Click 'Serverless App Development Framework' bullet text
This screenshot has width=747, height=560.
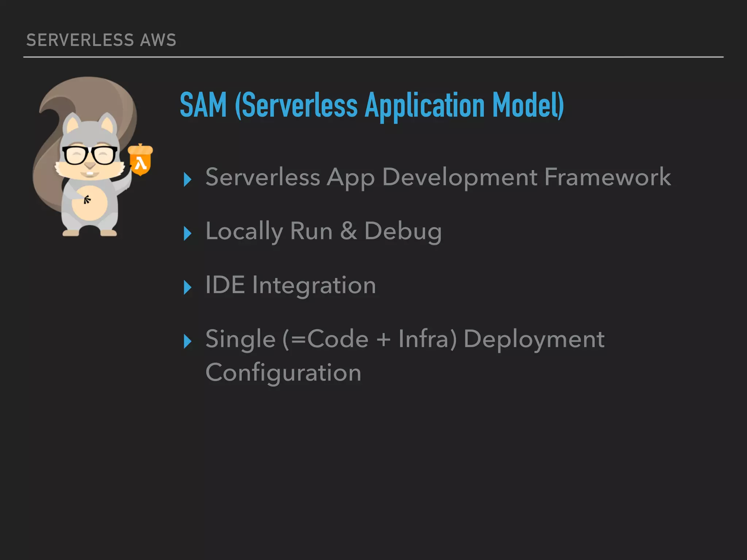[438, 178]
